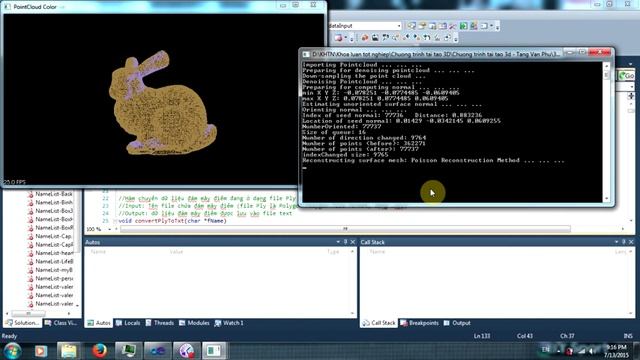Open the top toolbar overflow options arrow
Screen dimensions: 640x360
pyautogui.click(x=497, y=27)
